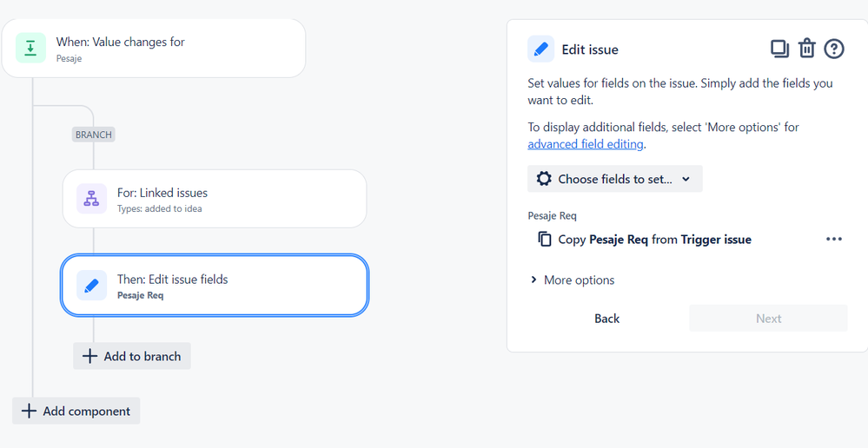
Task: Follow the advanced field editing link
Action: 585,144
